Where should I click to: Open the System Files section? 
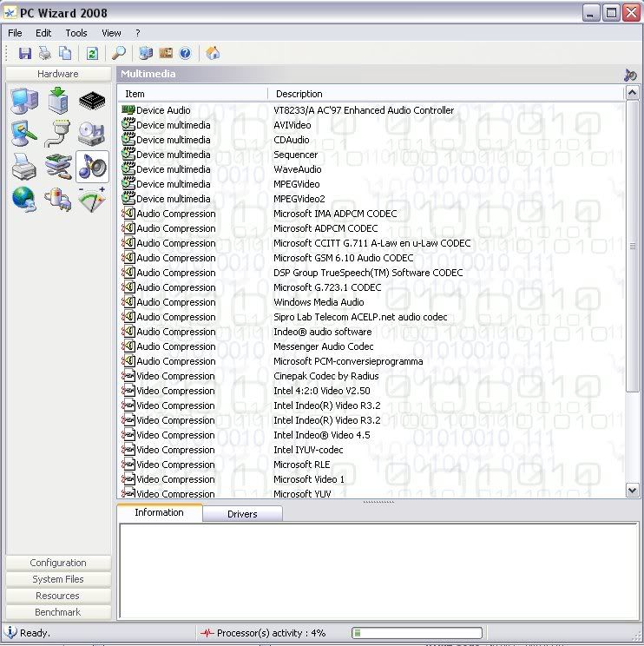tap(58, 579)
